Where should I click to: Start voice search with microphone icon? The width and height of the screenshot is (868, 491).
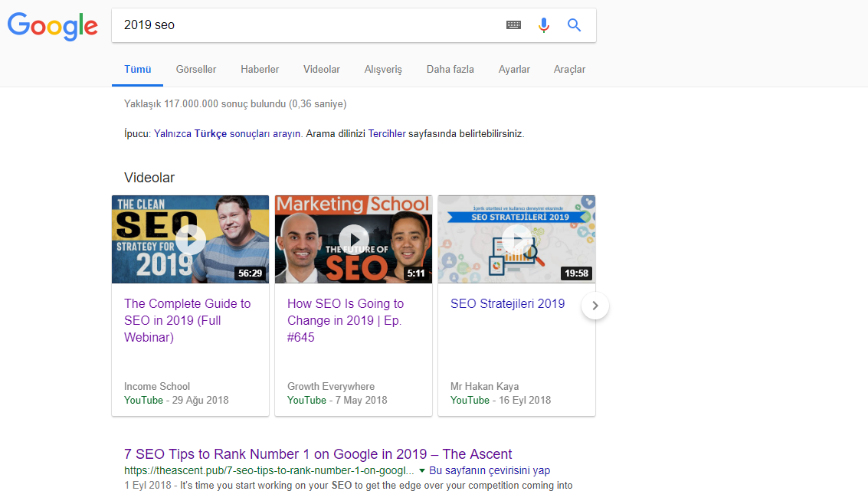[544, 25]
